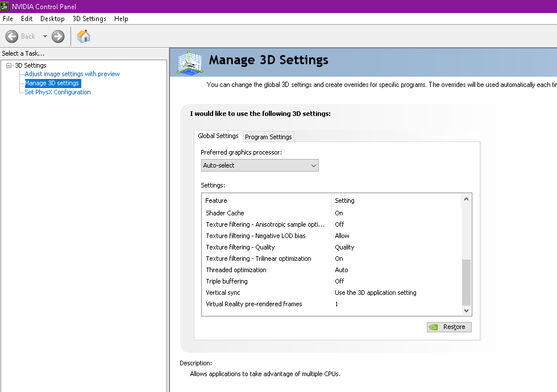The image size is (557, 392).
Task: Open the Home icon in toolbar
Action: tap(84, 36)
